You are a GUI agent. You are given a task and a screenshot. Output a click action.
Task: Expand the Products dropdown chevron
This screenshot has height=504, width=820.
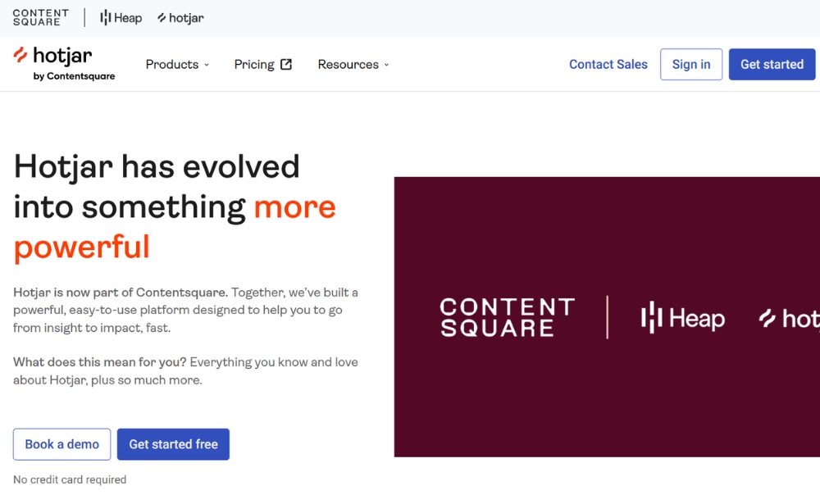pos(207,65)
